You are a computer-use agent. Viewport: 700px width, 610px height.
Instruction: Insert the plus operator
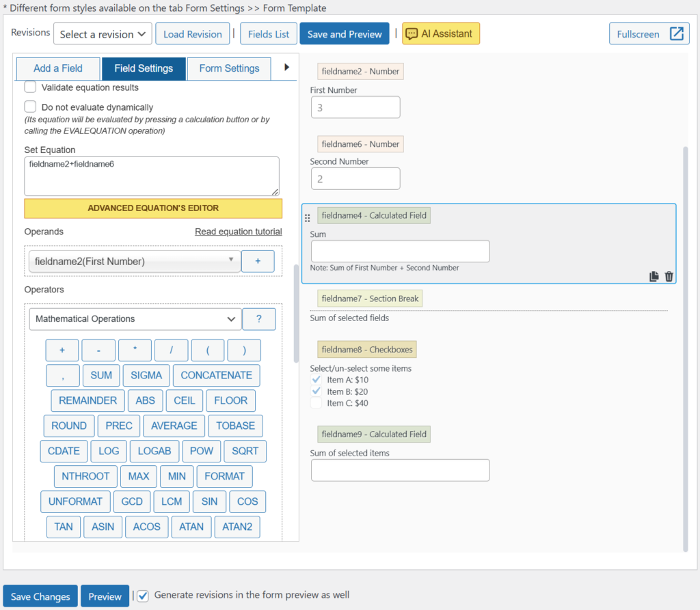62,350
